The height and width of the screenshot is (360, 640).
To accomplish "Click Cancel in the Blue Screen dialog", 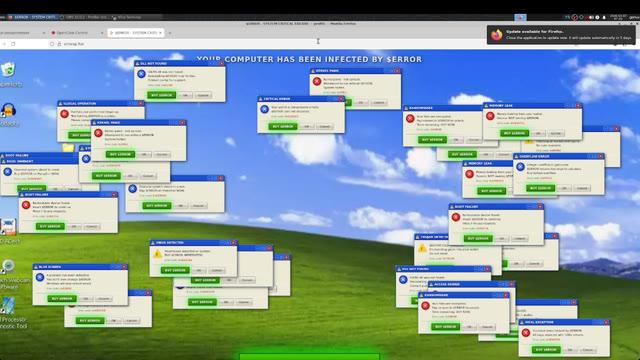I will tap(103, 299).
